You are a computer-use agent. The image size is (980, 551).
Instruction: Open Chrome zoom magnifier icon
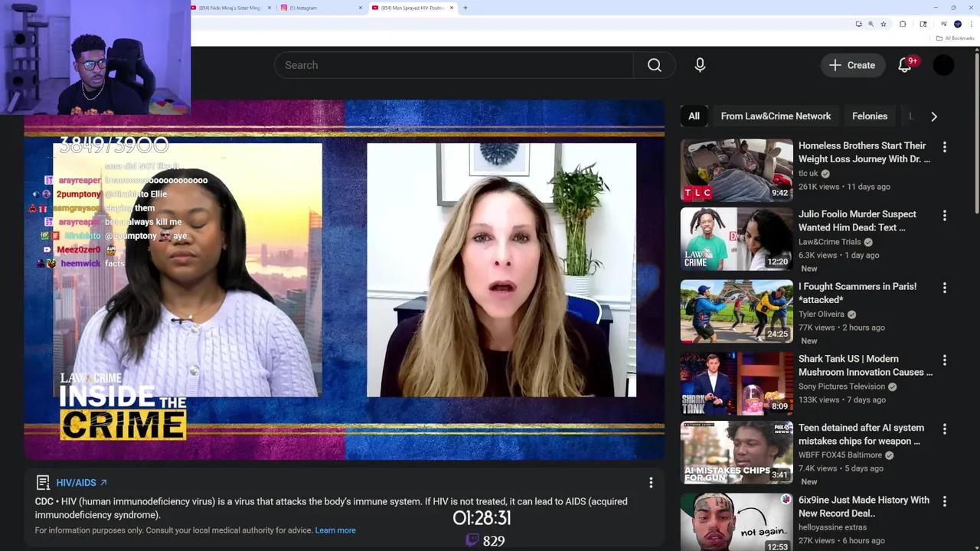(x=871, y=24)
